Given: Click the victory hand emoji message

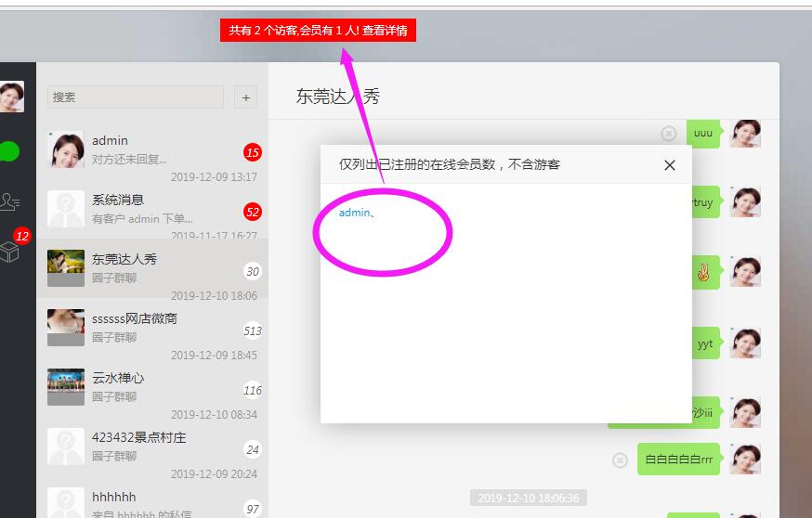Looking at the screenshot, I should 706,273.
